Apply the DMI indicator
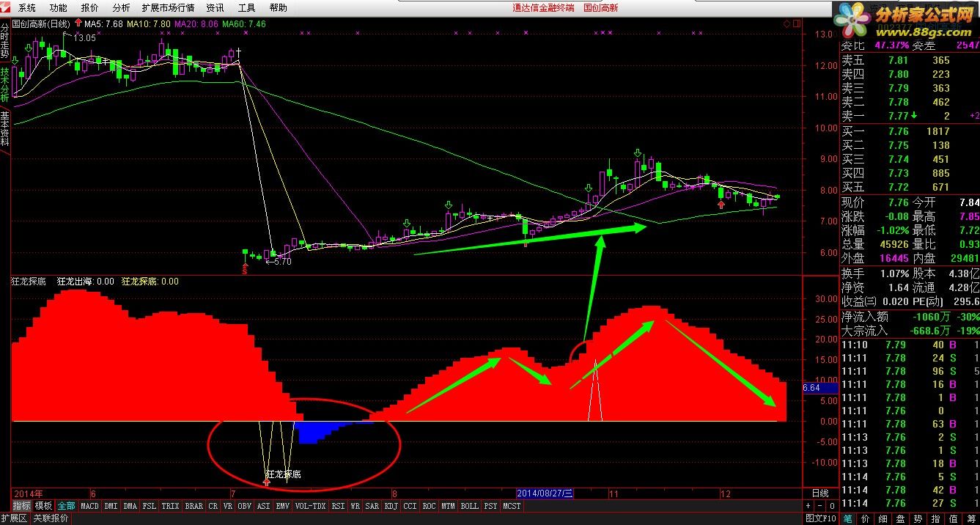 tap(111, 506)
